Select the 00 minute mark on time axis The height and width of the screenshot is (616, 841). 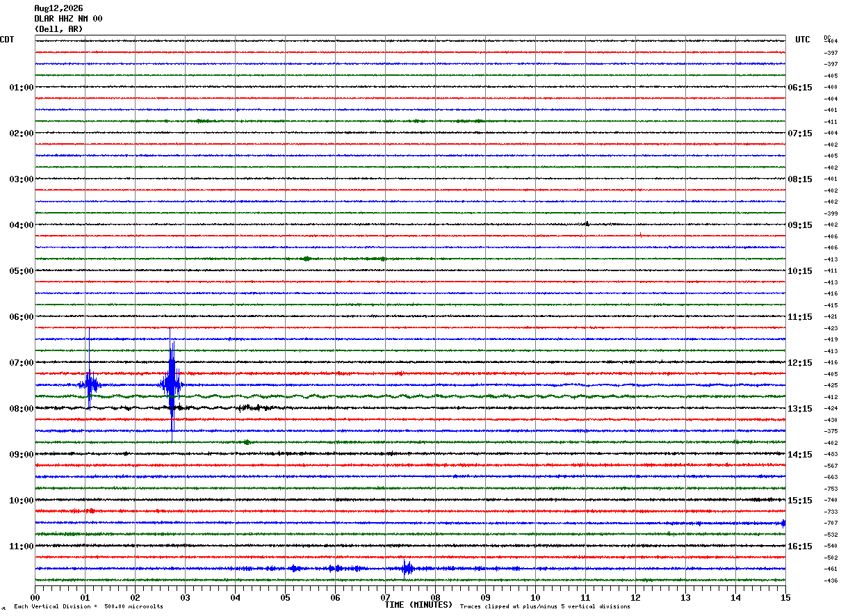coord(35,597)
